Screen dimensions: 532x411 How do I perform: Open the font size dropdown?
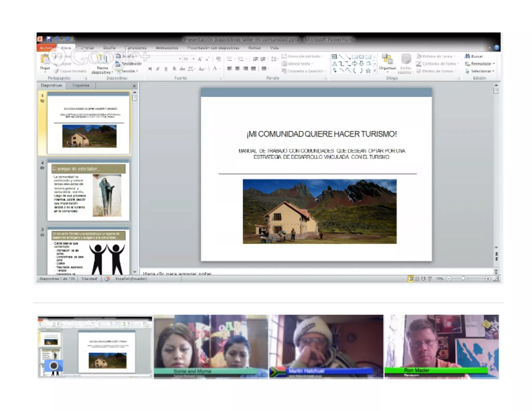pos(193,59)
